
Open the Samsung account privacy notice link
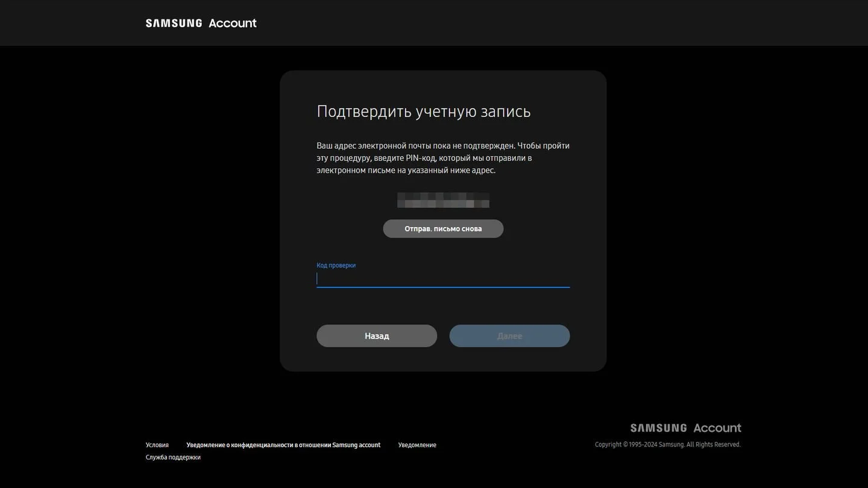tap(283, 445)
